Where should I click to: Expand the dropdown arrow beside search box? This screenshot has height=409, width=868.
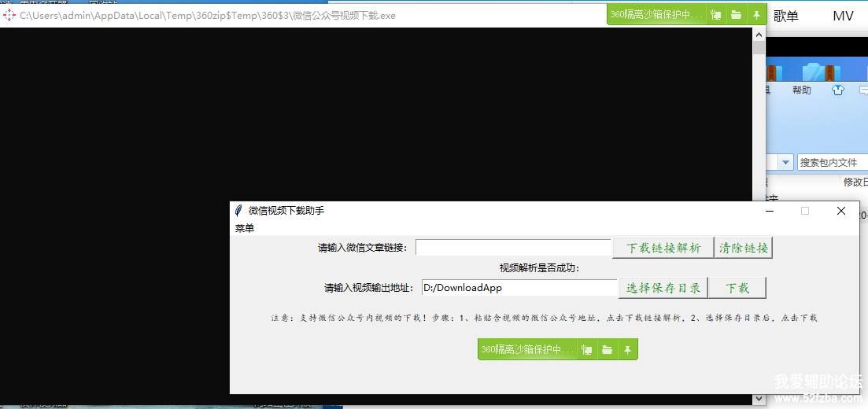[x=785, y=163]
